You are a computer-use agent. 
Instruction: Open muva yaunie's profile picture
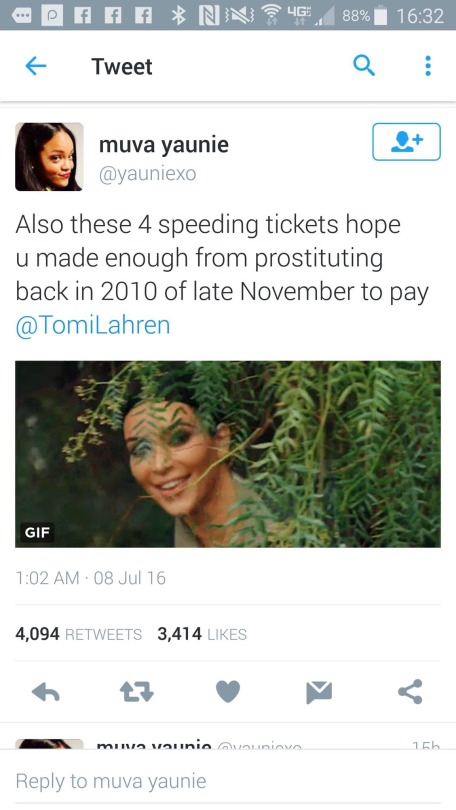(x=49, y=157)
